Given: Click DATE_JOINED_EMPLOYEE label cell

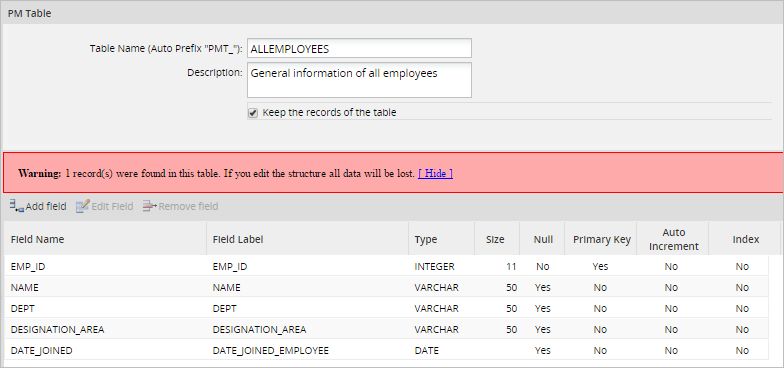Looking at the screenshot, I should (x=270, y=350).
